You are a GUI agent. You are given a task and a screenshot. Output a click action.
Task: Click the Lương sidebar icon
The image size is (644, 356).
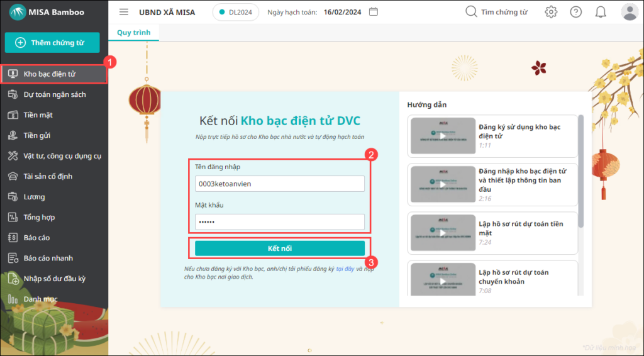pos(13,197)
